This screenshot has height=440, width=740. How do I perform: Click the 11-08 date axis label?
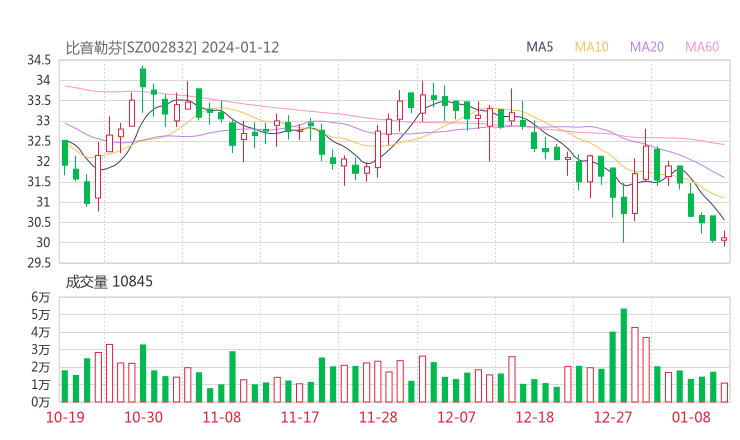pyautogui.click(x=222, y=417)
